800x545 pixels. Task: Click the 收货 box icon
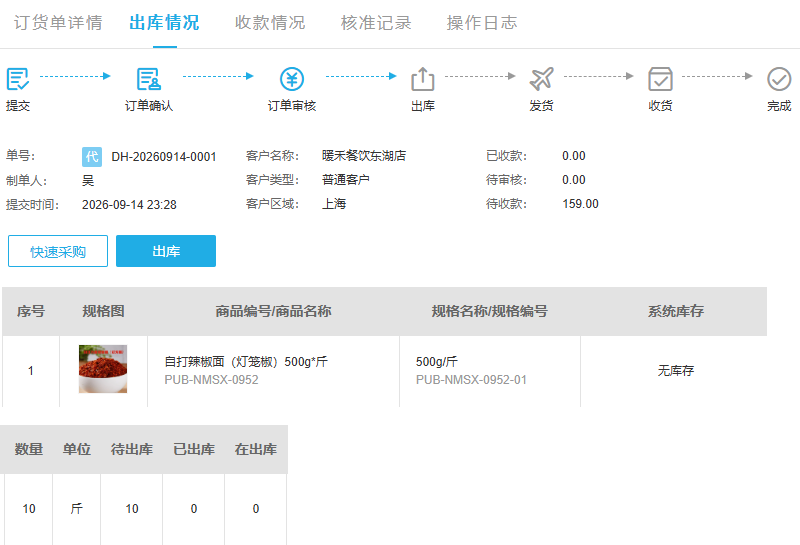point(660,79)
